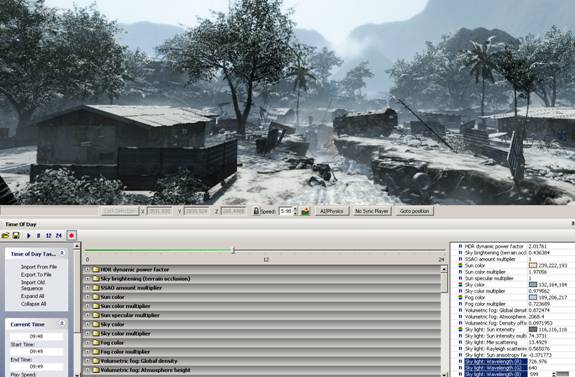Click Import From File link
The height and width of the screenshot is (377, 575).
point(39,267)
